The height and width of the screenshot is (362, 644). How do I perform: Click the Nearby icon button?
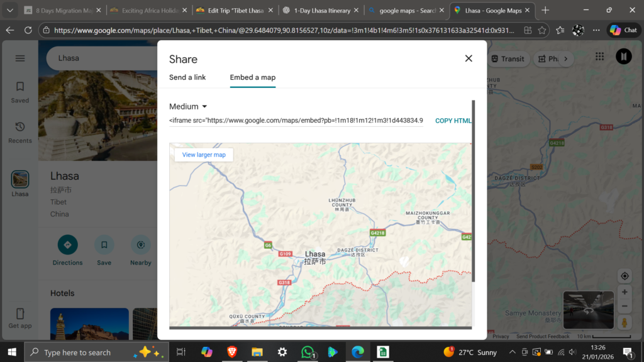tap(140, 244)
